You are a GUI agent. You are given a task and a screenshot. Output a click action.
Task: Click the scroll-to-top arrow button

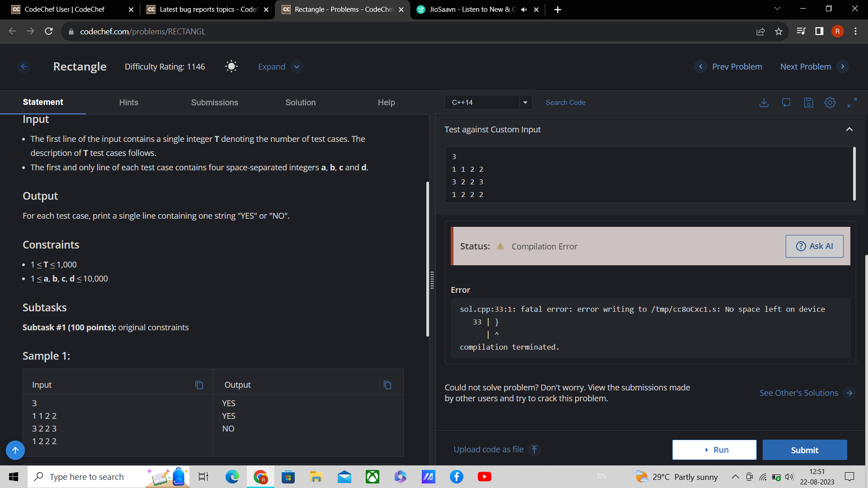click(x=15, y=450)
